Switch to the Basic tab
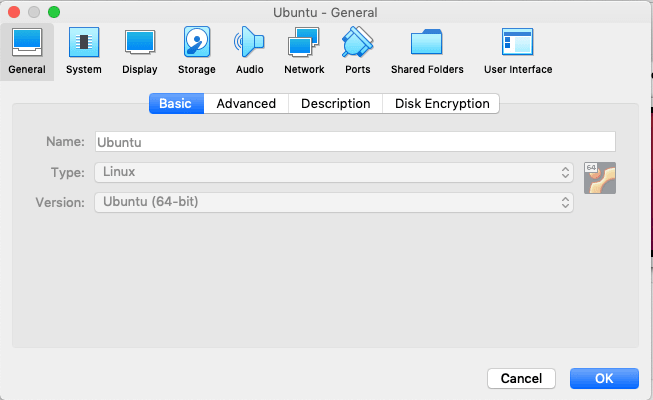Viewport: 653px width, 400px height. coord(177,103)
